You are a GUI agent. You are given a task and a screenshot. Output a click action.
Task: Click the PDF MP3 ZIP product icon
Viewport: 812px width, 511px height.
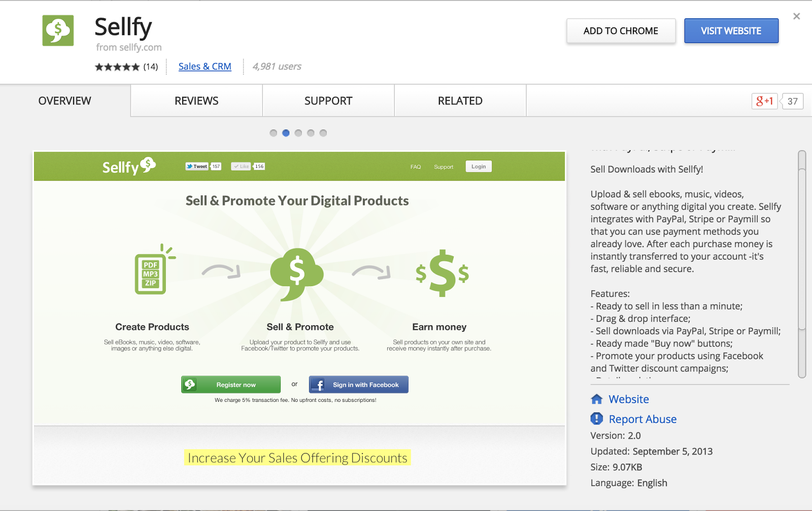(151, 274)
